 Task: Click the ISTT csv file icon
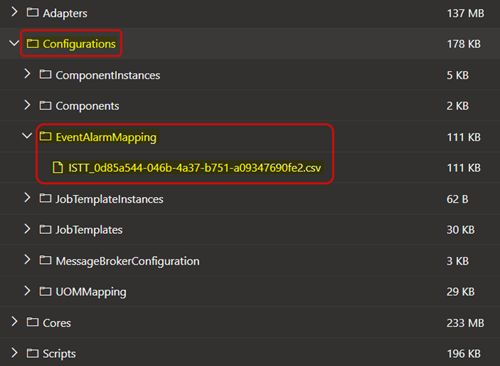(58, 167)
